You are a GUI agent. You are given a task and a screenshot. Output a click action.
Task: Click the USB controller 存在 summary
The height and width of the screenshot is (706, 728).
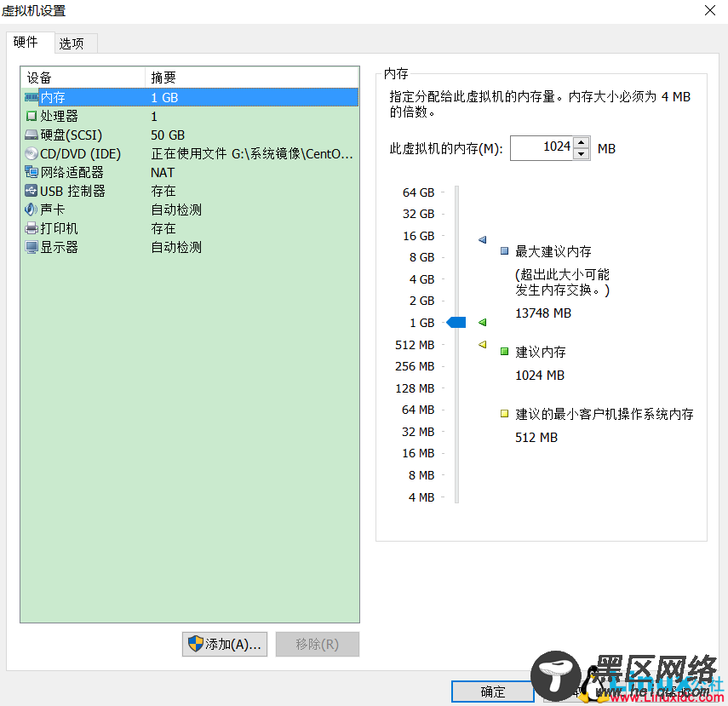(163, 191)
